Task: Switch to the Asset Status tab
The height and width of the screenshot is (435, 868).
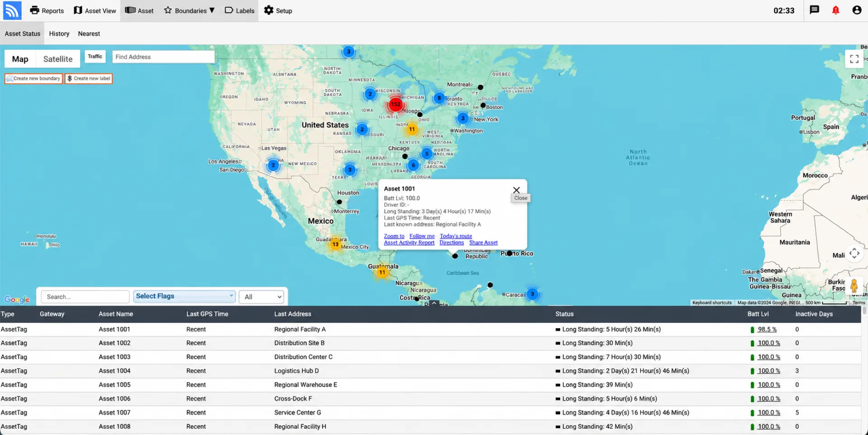Action: click(x=23, y=33)
